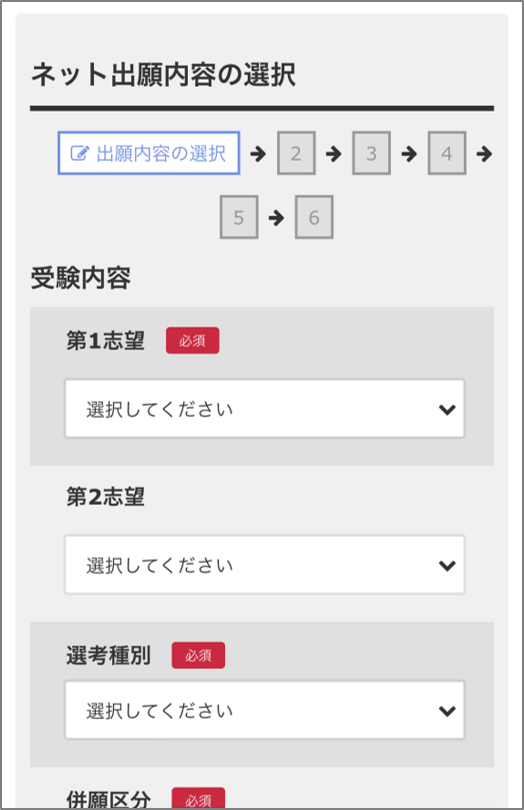Image resolution: width=524 pixels, height=810 pixels.
Task: Choose the step 6 box
Action: pyautogui.click(x=314, y=217)
